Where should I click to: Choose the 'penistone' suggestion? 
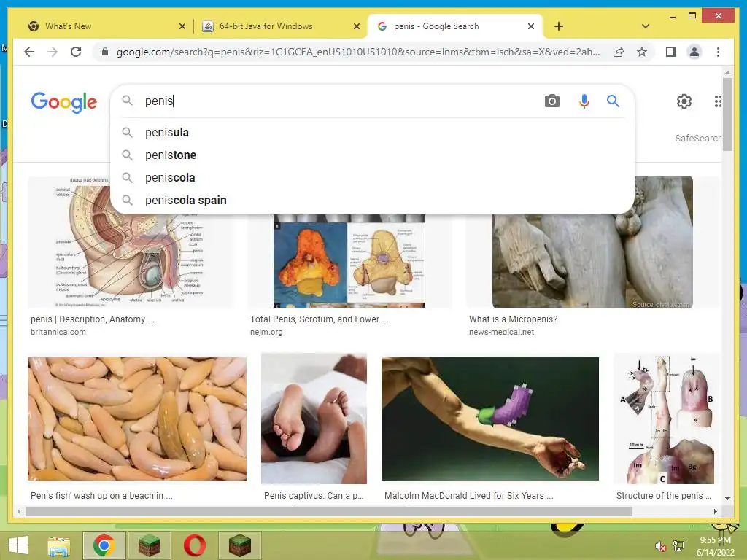coord(372,155)
